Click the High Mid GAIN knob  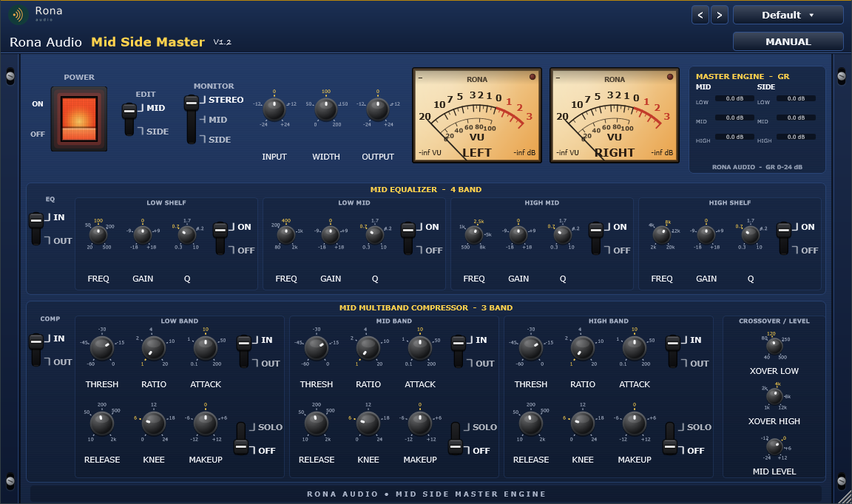point(518,234)
